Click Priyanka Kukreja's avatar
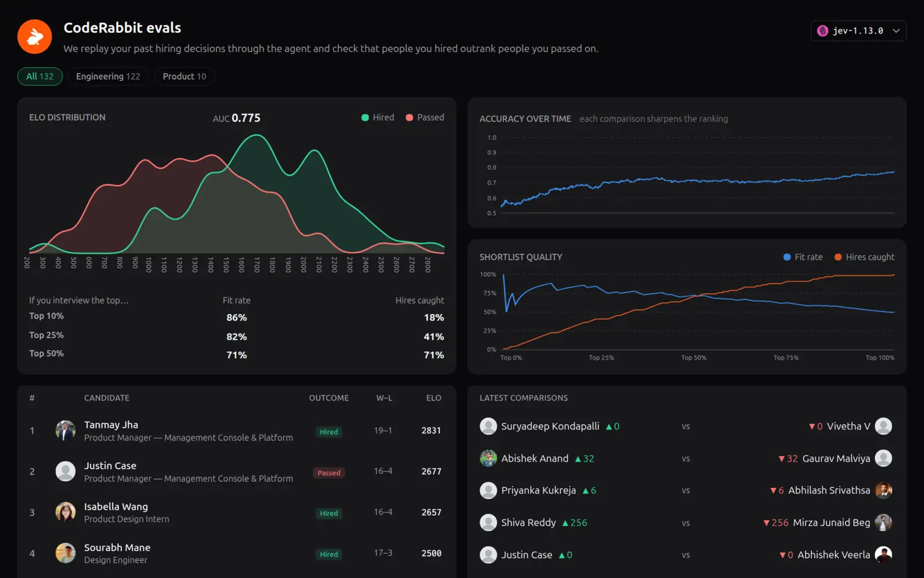Image resolution: width=924 pixels, height=578 pixels. point(489,491)
